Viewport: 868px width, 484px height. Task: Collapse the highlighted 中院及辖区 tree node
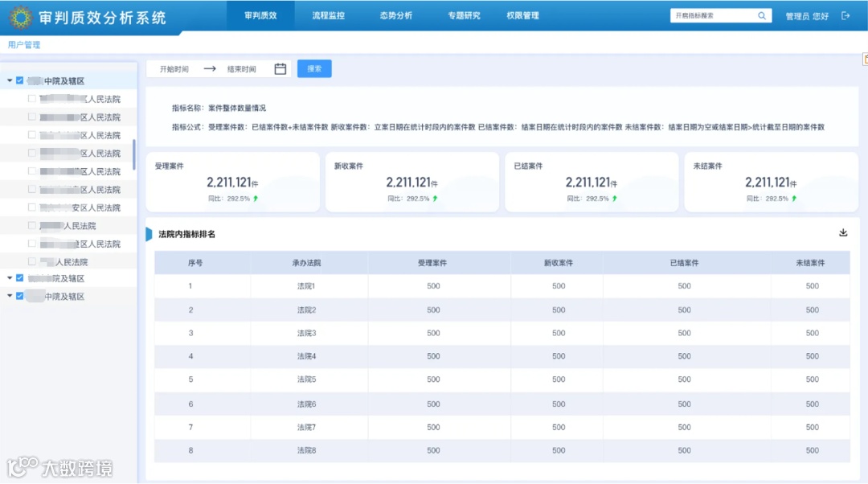point(10,81)
